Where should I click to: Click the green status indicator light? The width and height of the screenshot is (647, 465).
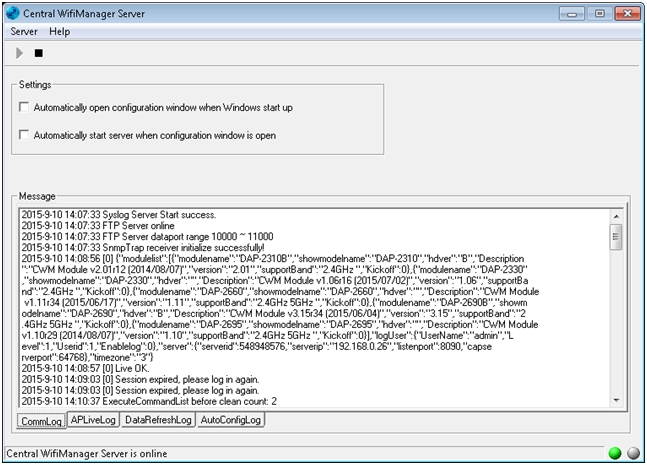tap(614, 453)
